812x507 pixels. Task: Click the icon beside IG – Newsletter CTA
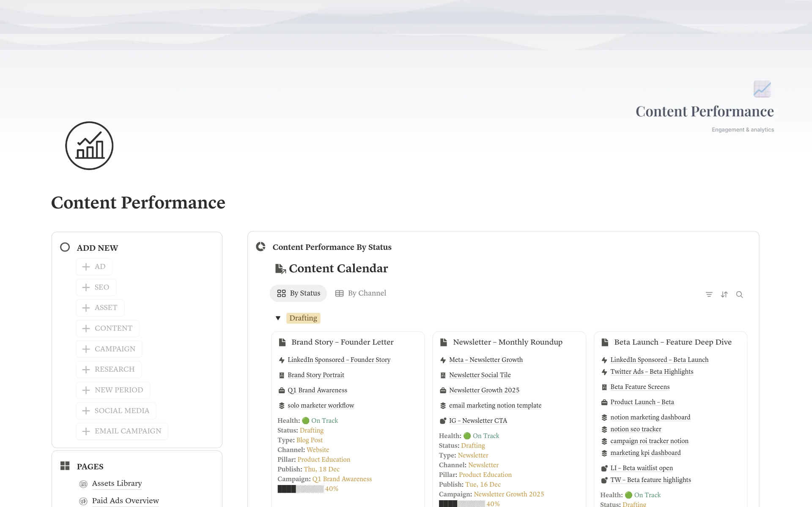point(443,421)
